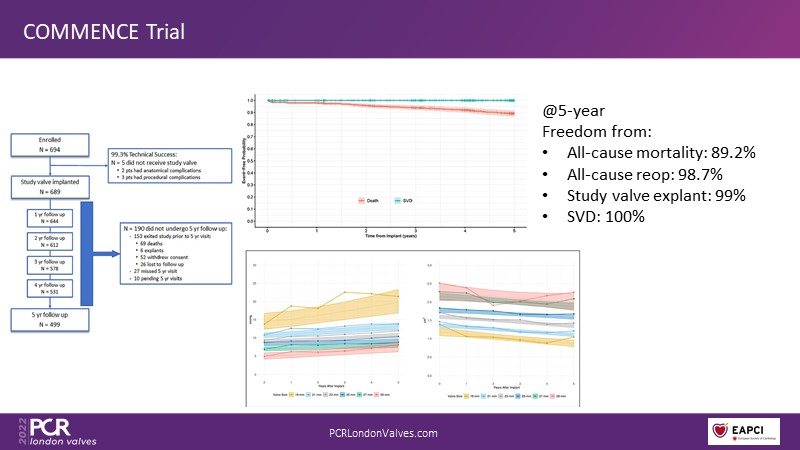Image resolution: width=800 pixels, height=450 pixels.
Task: Click the PCR London Valves logo
Action: pyautogui.click(x=52, y=432)
